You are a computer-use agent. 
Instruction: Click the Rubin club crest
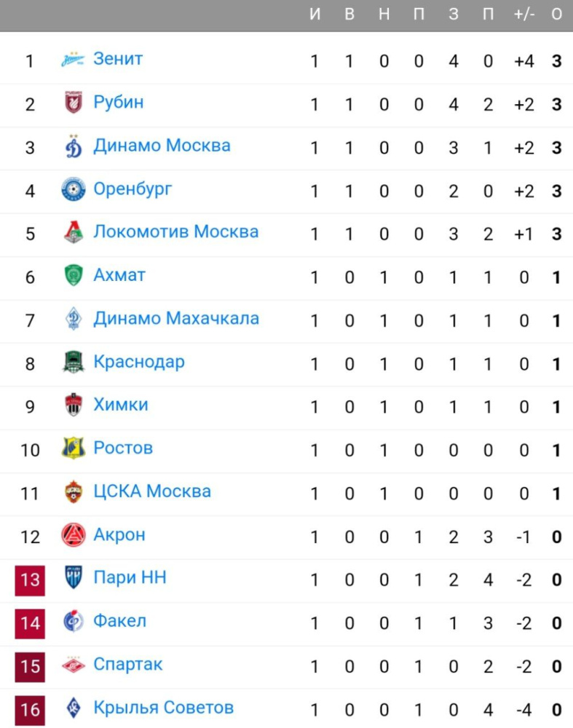click(x=73, y=103)
